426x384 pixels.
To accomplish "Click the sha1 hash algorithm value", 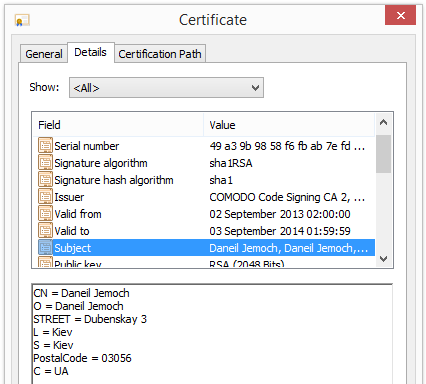I will pyautogui.click(x=221, y=180).
